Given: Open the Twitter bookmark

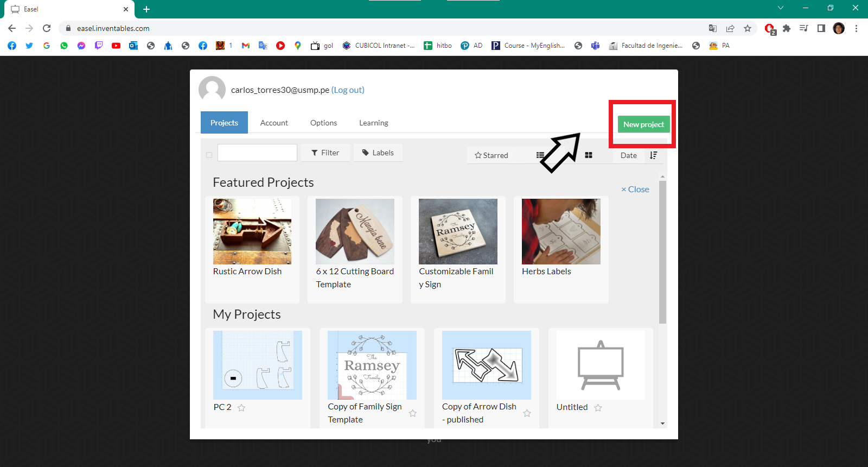Looking at the screenshot, I should pyautogui.click(x=29, y=46).
